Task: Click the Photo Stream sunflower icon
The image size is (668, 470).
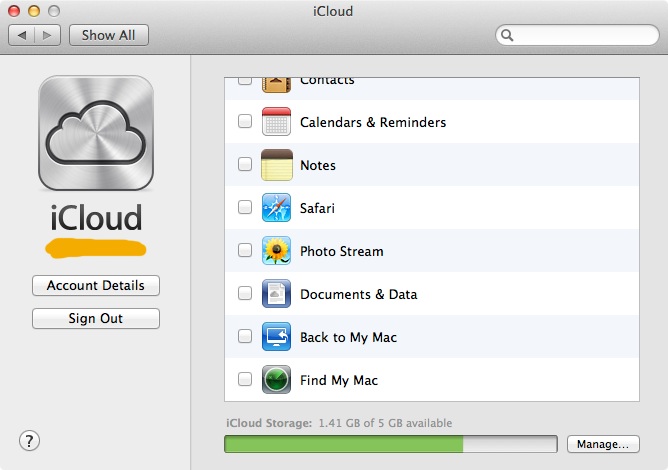Action: click(x=276, y=251)
